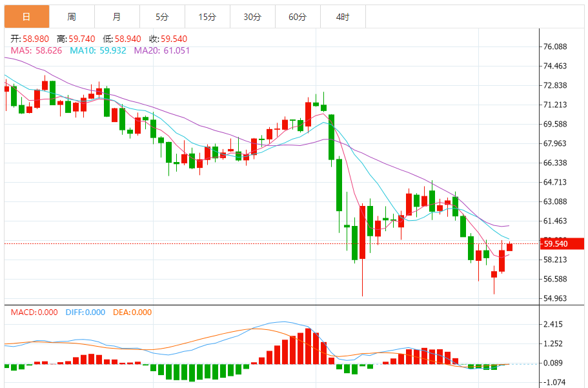The height and width of the screenshot is (388, 588).
Task: Click the MACD:0.000 label
Action: coord(34,312)
